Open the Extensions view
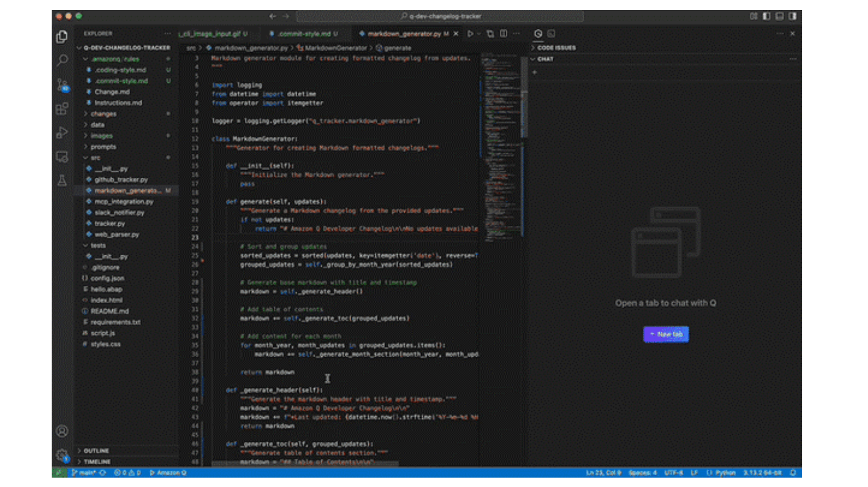The image size is (868, 487). pos(62,109)
